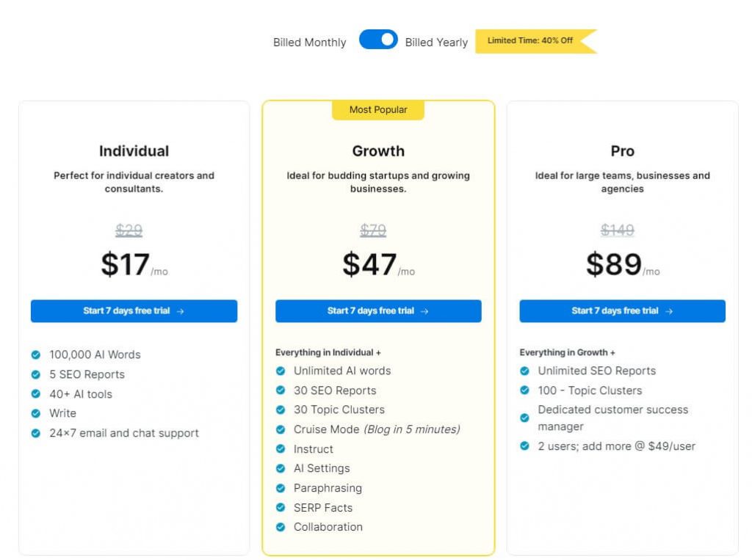The width and height of the screenshot is (752, 560).
Task: Click the Most Popular badge
Action: 378,110
